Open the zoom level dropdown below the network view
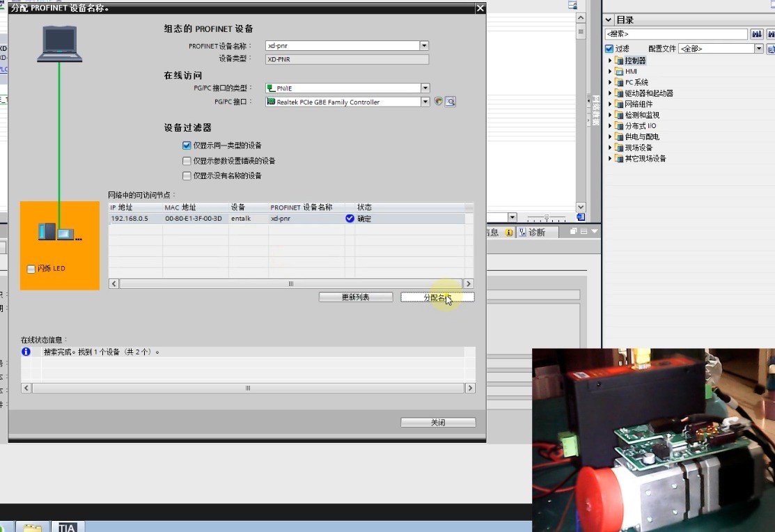775x532 pixels. [x=512, y=217]
